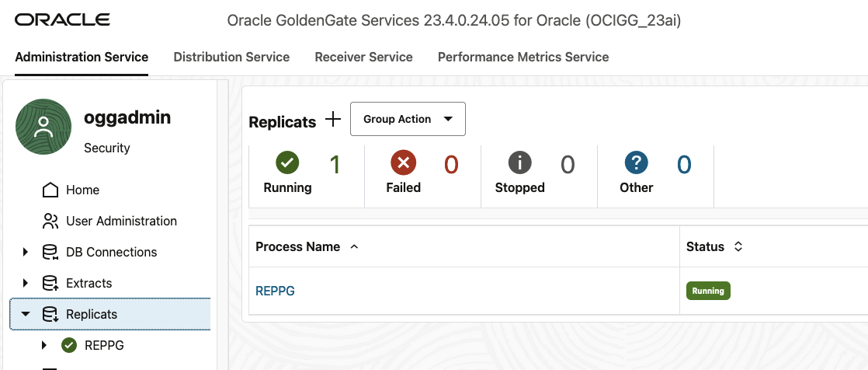
Task: Click the DB Connections database icon
Action: tap(50, 252)
